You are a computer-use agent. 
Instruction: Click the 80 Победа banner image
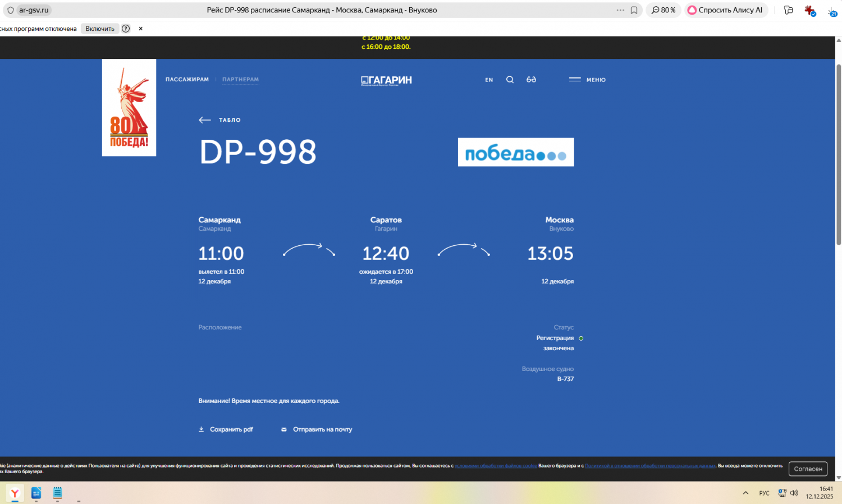pos(129,108)
